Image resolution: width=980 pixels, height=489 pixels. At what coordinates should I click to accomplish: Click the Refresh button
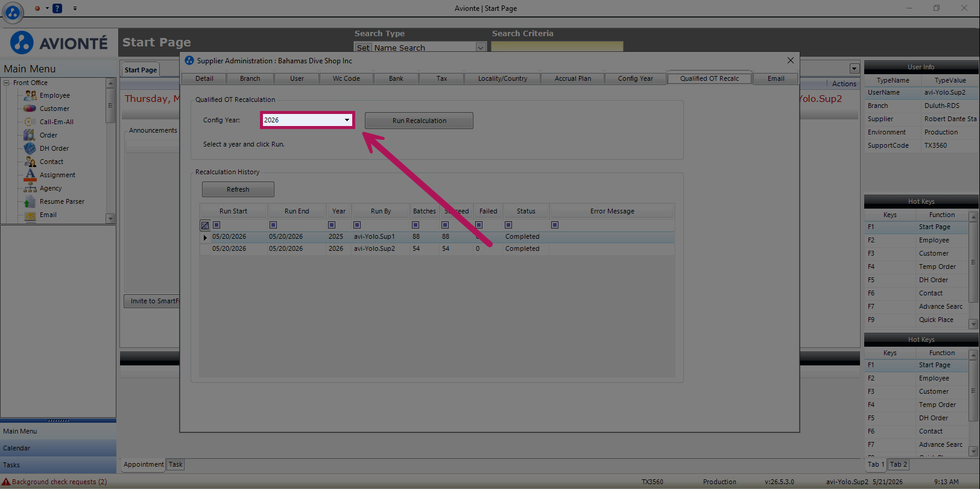[x=238, y=189]
